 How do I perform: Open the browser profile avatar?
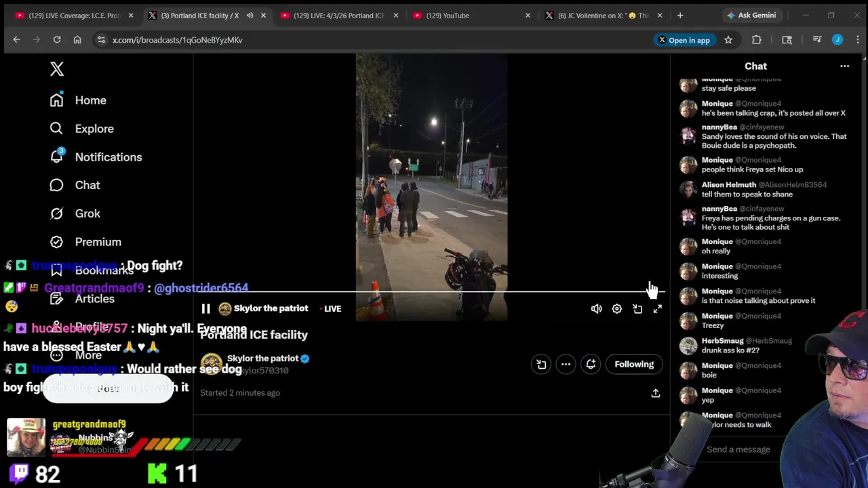point(837,40)
